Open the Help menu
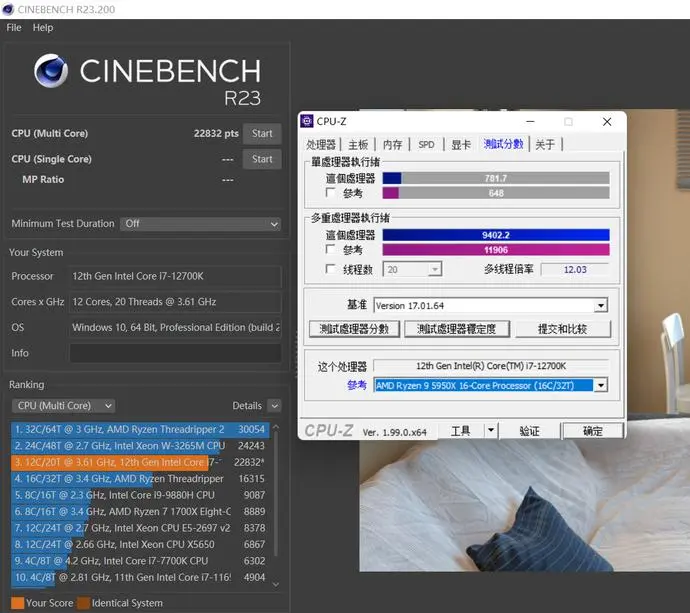 (x=43, y=28)
